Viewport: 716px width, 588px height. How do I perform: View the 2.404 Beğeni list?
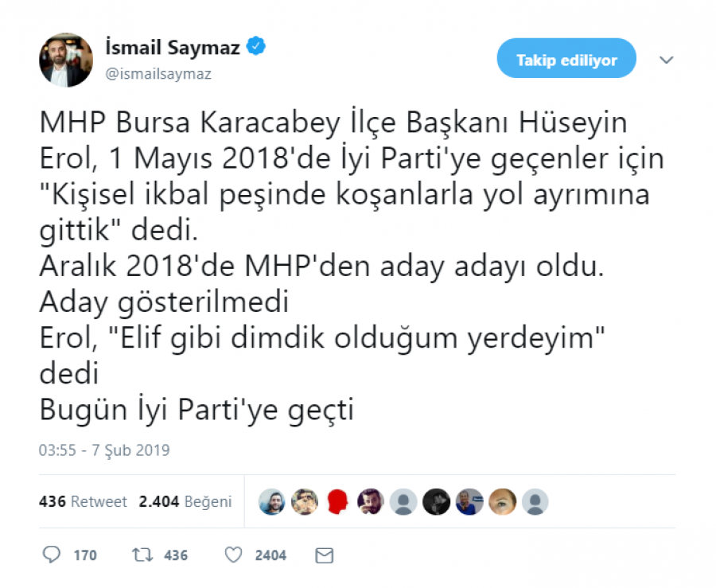tap(185, 501)
